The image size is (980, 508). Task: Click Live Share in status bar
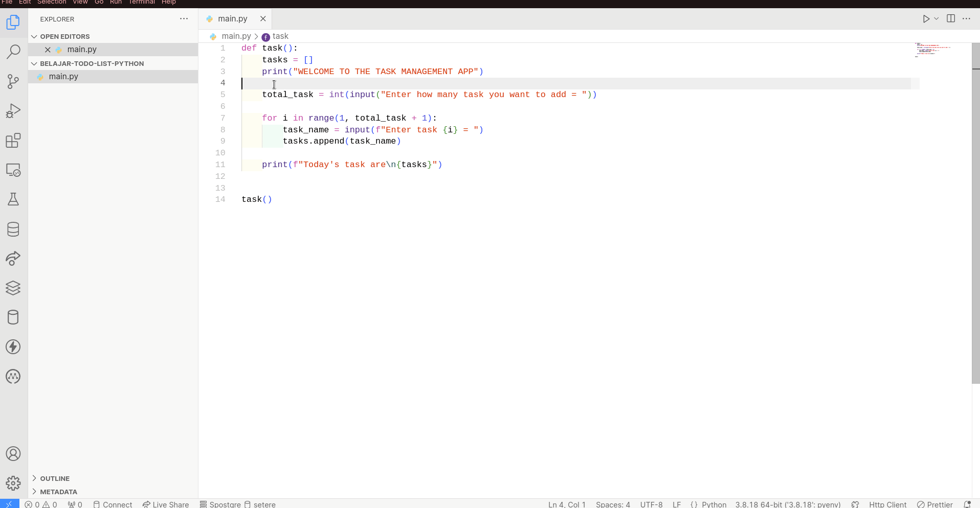click(166, 504)
